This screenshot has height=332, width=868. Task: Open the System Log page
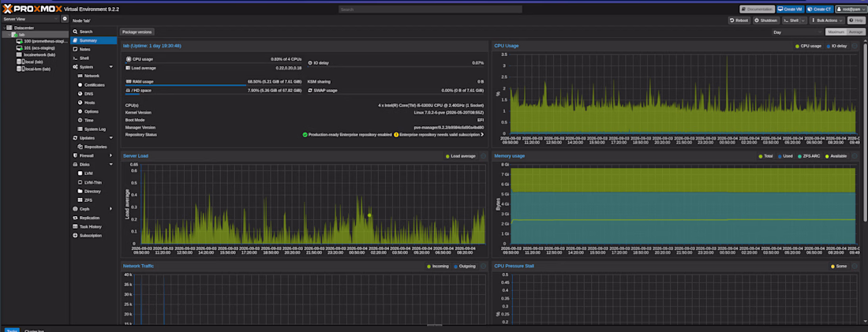pos(95,129)
